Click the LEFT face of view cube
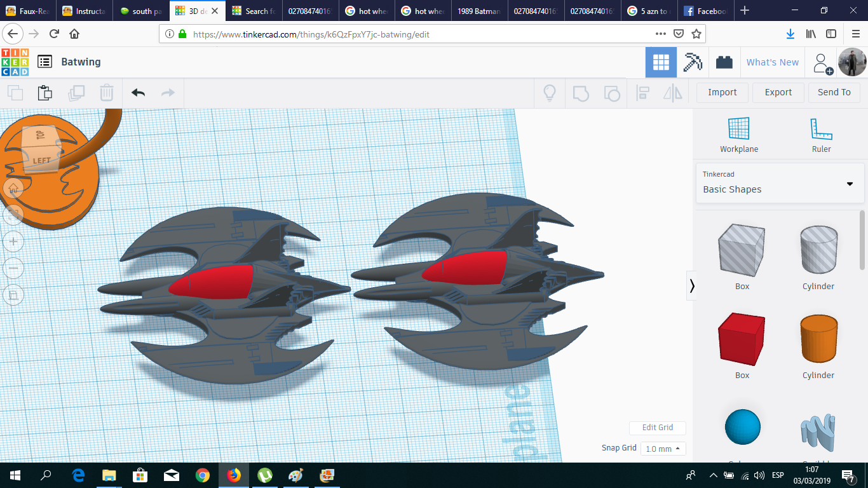The height and width of the screenshot is (488, 868). click(41, 161)
